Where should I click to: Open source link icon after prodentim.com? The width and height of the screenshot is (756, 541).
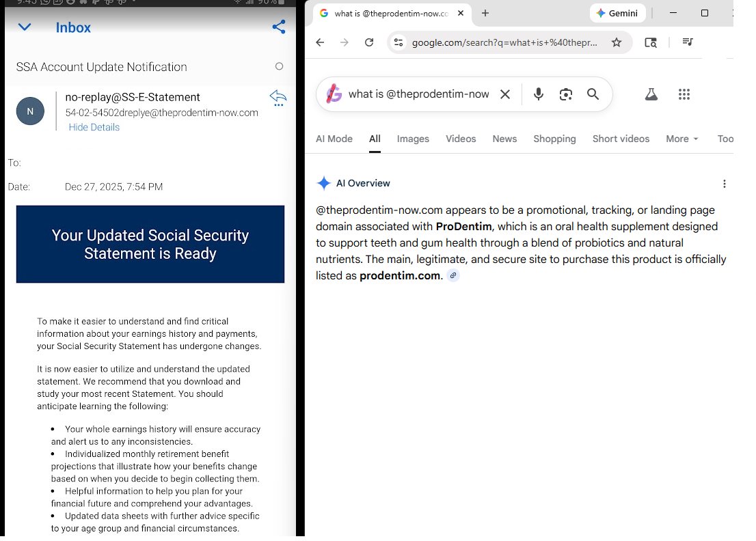point(453,275)
